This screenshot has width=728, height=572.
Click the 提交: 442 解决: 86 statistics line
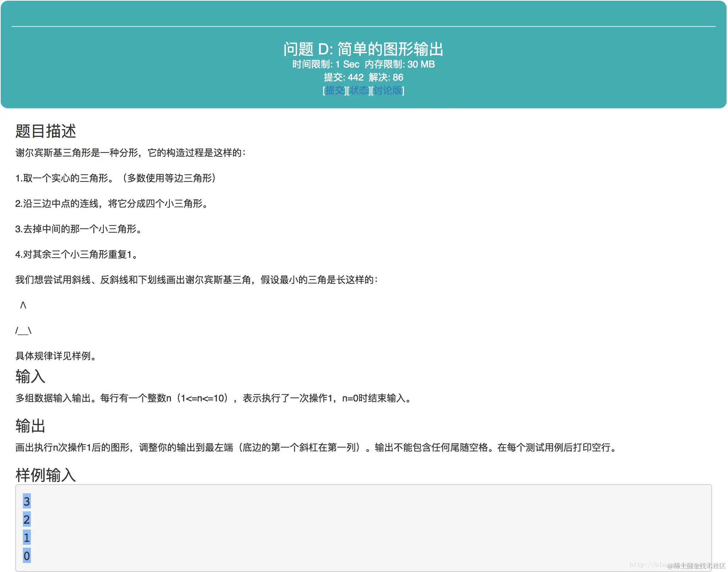[x=363, y=77]
